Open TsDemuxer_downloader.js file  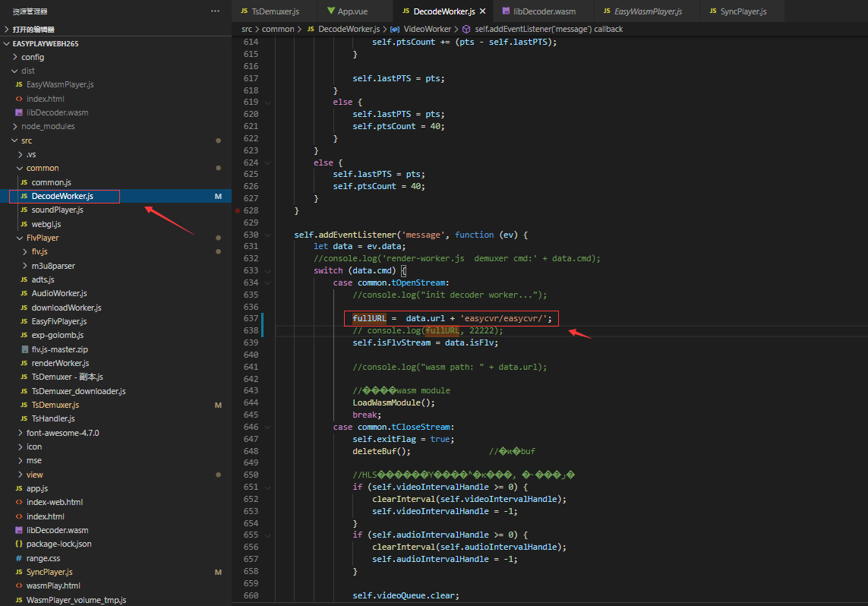click(x=115, y=391)
